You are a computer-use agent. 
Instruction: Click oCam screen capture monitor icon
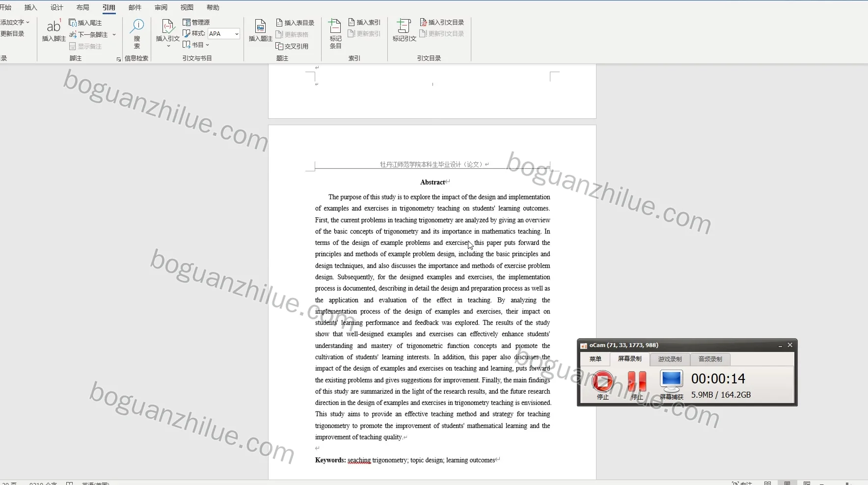coord(671,381)
